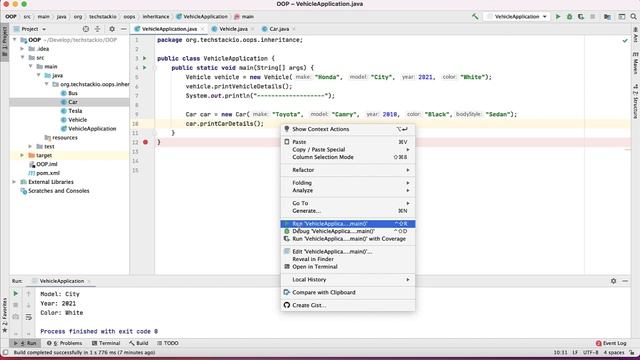Open the VehicleApplication run configuration dropdown
The image size is (640, 360).
[517, 17]
